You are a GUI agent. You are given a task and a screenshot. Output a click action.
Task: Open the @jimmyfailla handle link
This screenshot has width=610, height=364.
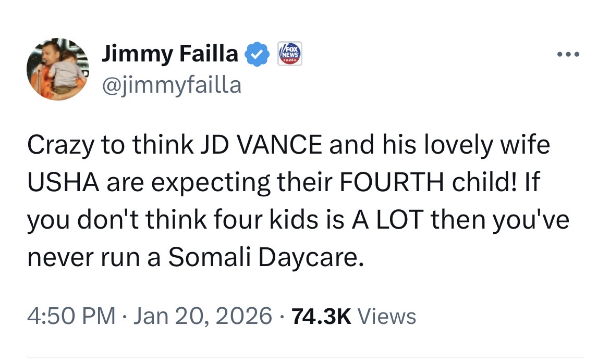(x=172, y=84)
